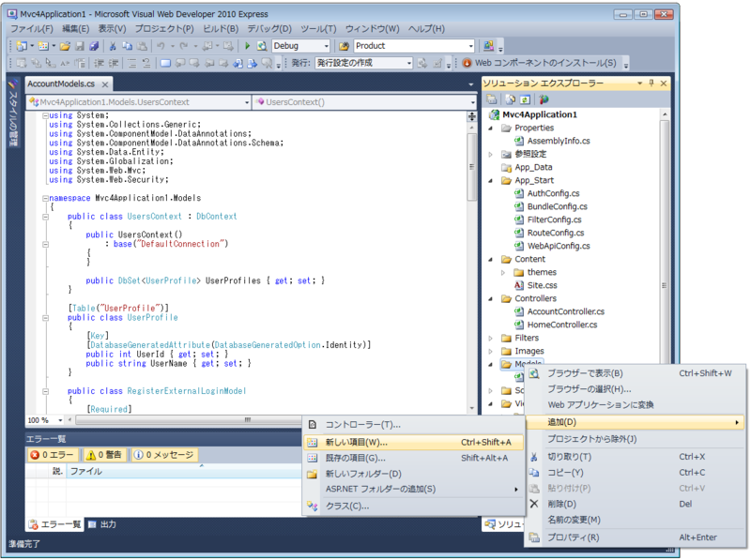Click the toggle bookmark rectangle icon
This screenshot has height=560, width=751.
166,63
